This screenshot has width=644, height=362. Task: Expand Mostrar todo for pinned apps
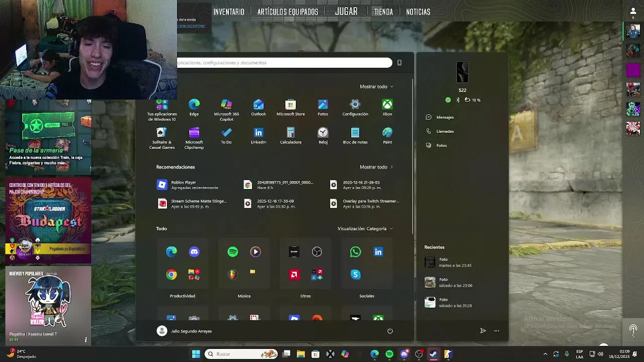pos(377,86)
